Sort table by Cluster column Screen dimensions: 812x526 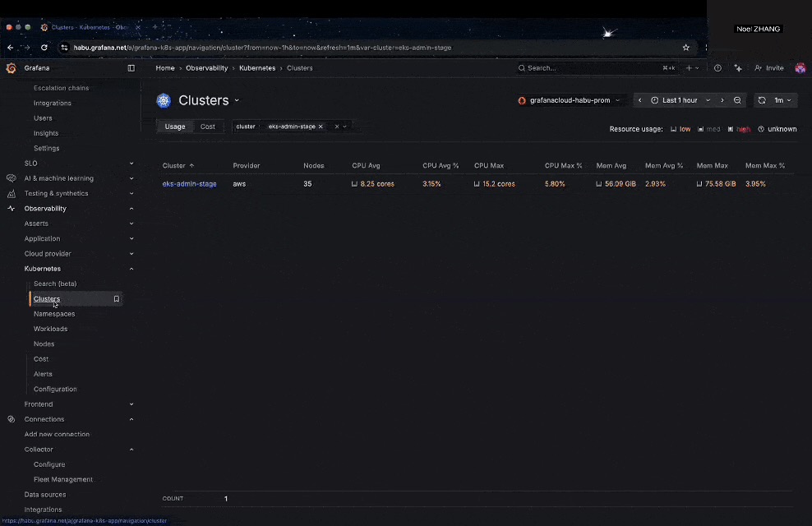(178, 166)
